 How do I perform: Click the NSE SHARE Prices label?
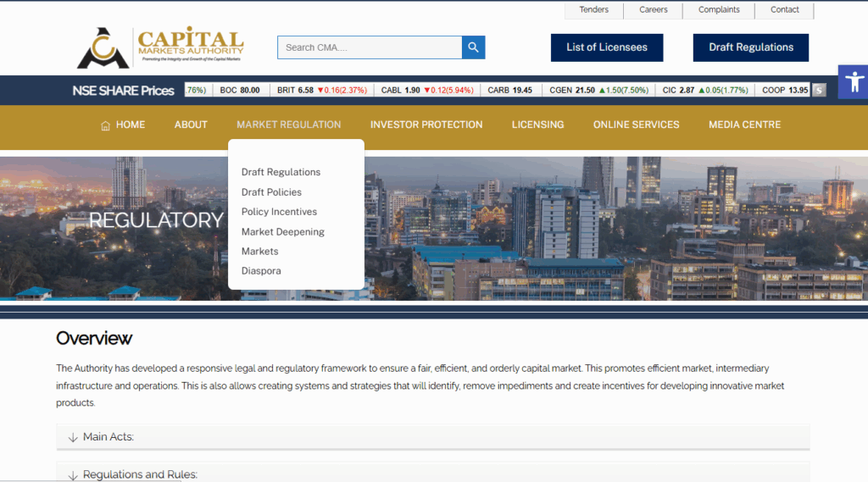[123, 91]
